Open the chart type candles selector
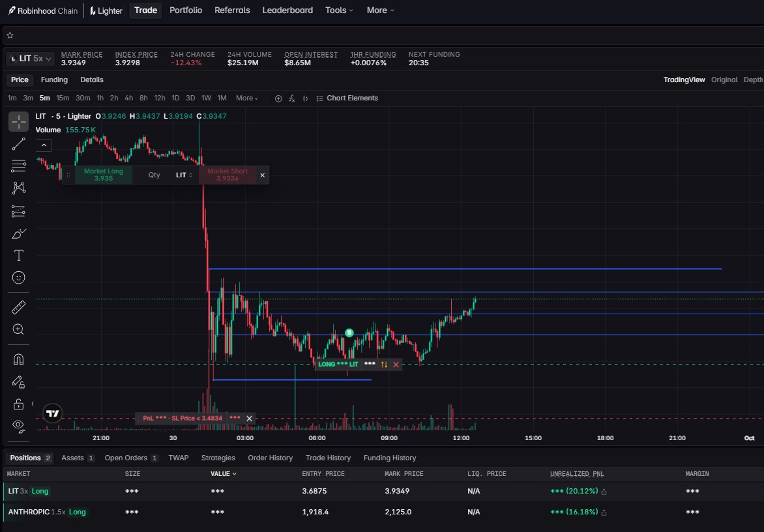This screenshot has height=532, width=764. 305,98
